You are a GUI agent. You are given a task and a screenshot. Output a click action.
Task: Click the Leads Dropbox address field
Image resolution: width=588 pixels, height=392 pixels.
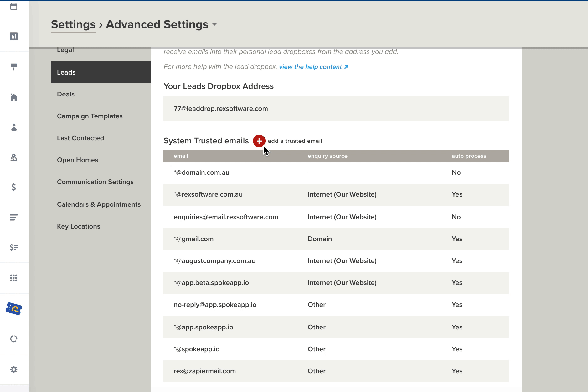click(x=336, y=109)
